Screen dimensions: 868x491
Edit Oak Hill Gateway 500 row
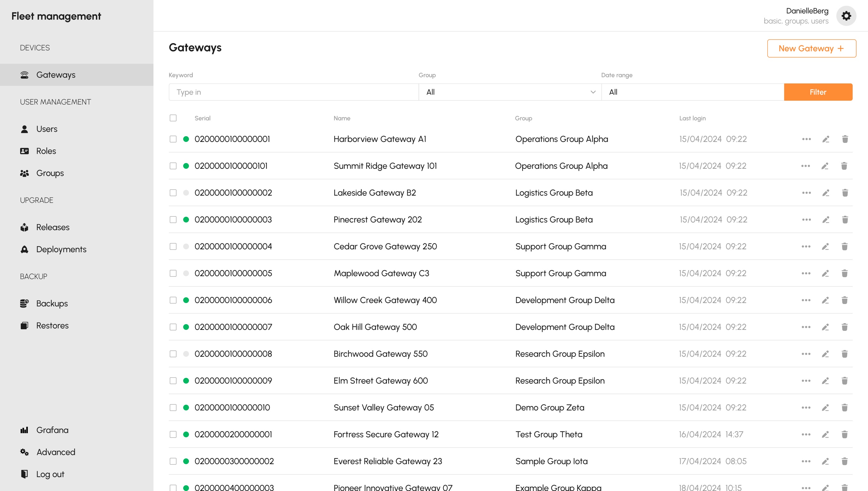point(825,327)
